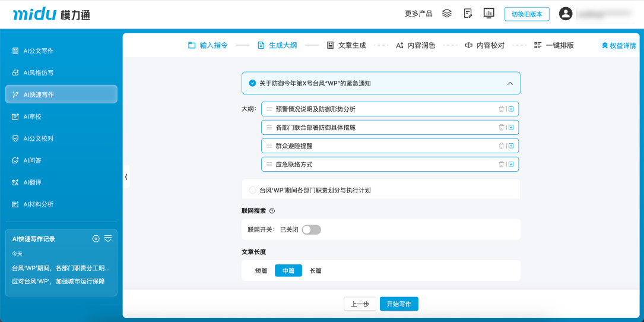Click the document edit icon in header
The image size is (644, 322).
pyautogui.click(x=468, y=13)
